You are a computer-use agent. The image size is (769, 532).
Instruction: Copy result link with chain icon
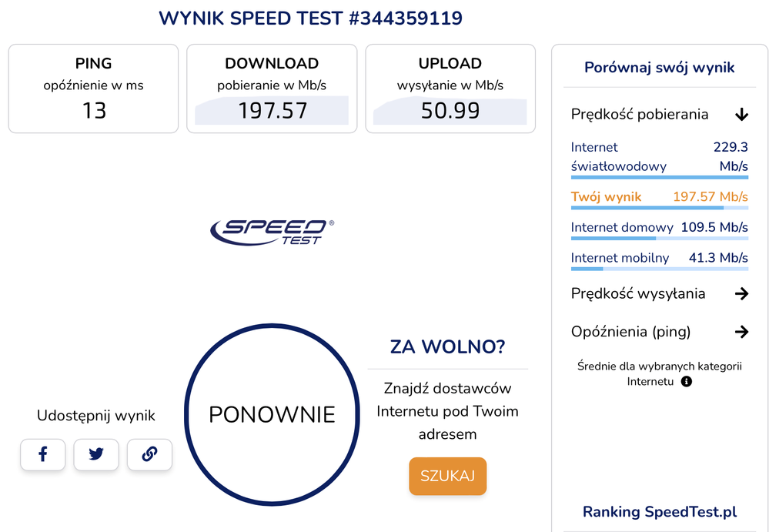click(149, 454)
